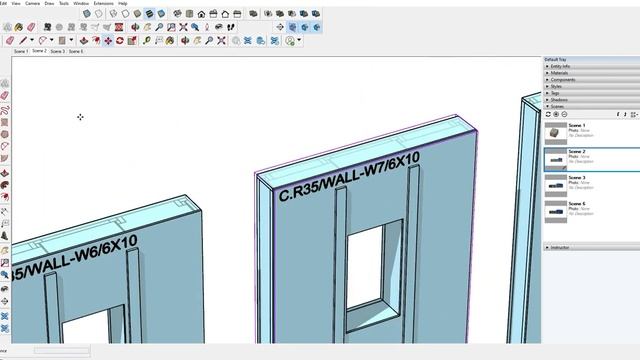Select the Rotate tool icon
The image size is (640, 360).
coord(120,40)
